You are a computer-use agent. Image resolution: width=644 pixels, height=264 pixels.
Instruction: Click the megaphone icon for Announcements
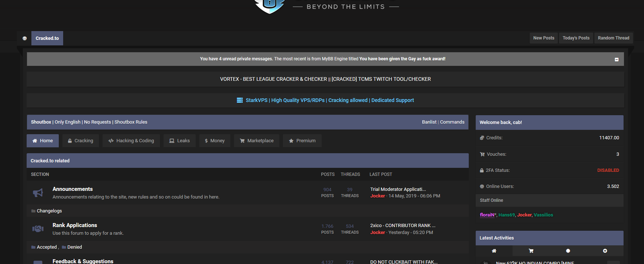pos(38,193)
